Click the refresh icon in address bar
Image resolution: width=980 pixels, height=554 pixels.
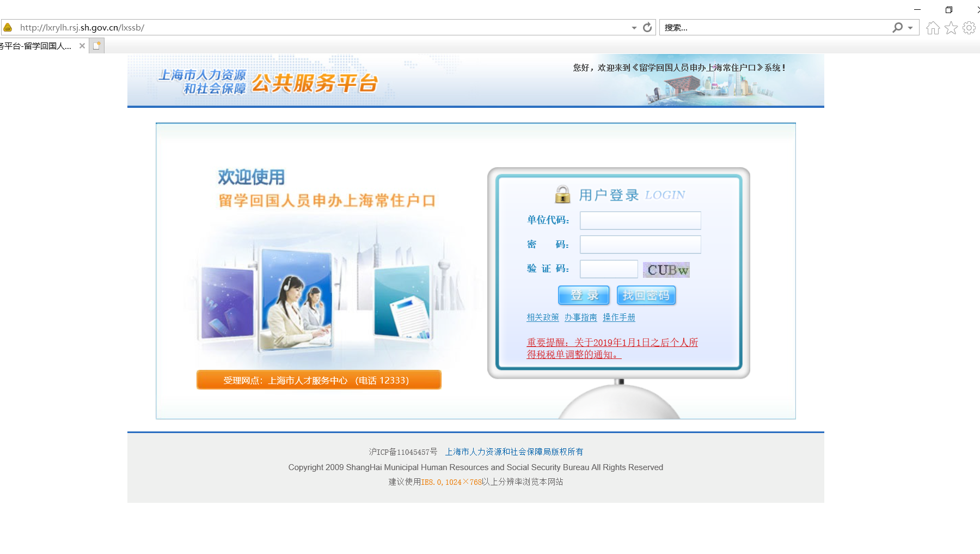[x=647, y=27]
